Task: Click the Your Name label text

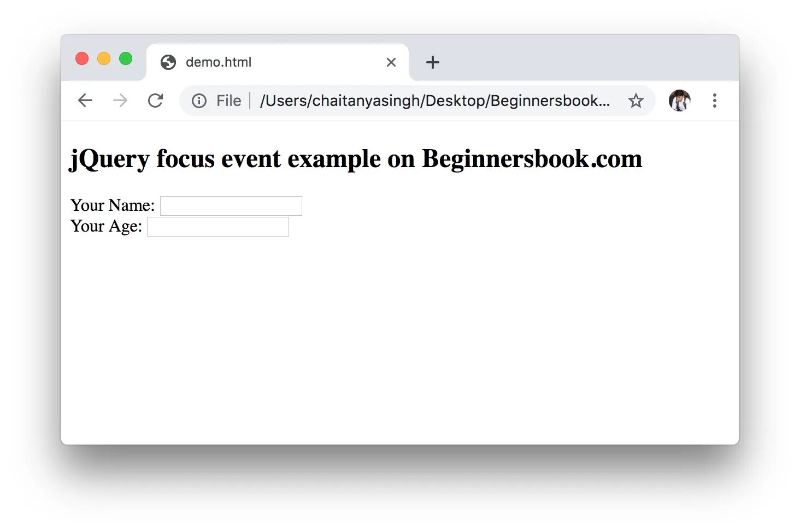Action: point(113,205)
